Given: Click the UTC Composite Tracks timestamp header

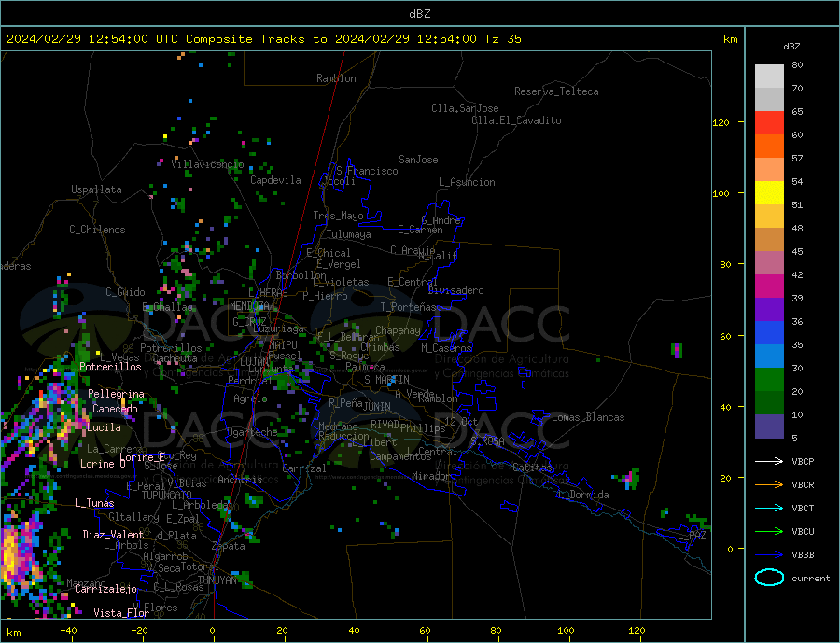Looking at the screenshot, I should 264,39.
